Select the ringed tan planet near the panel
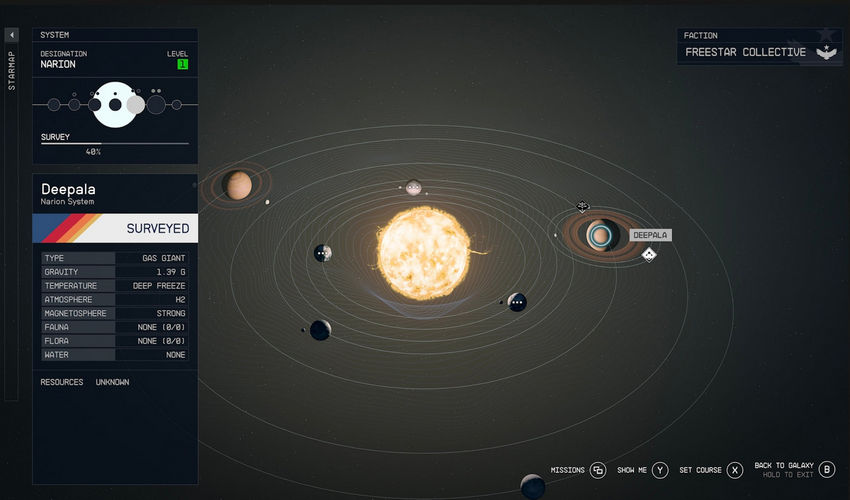Screen dimensions: 850x500 pyautogui.click(x=237, y=185)
